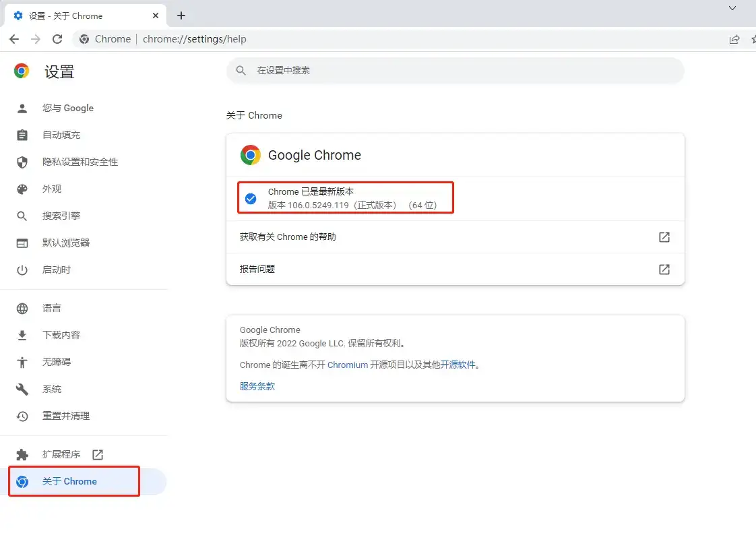The image size is (756, 558).
Task: Click the Chrome site info icon in address bar
Action: tap(84, 39)
